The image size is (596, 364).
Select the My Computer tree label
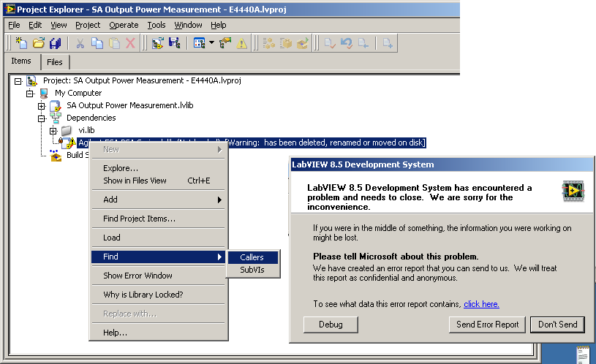tap(78, 93)
